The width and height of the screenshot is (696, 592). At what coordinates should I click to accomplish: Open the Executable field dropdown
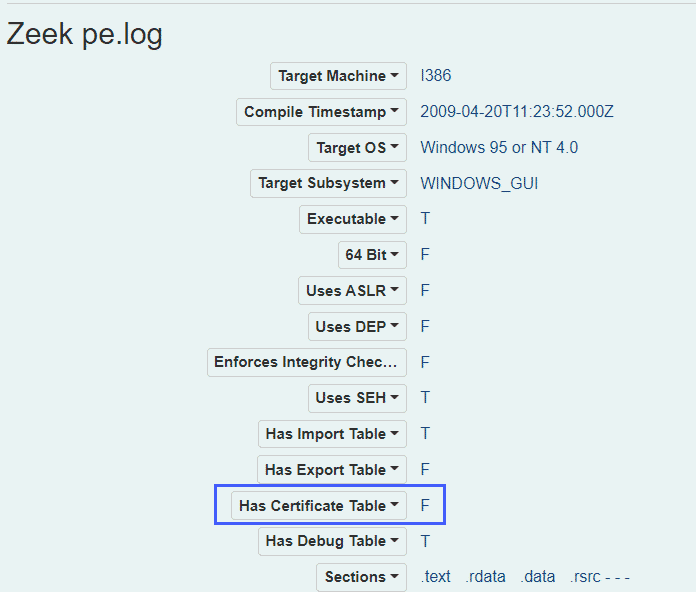[x=353, y=219]
